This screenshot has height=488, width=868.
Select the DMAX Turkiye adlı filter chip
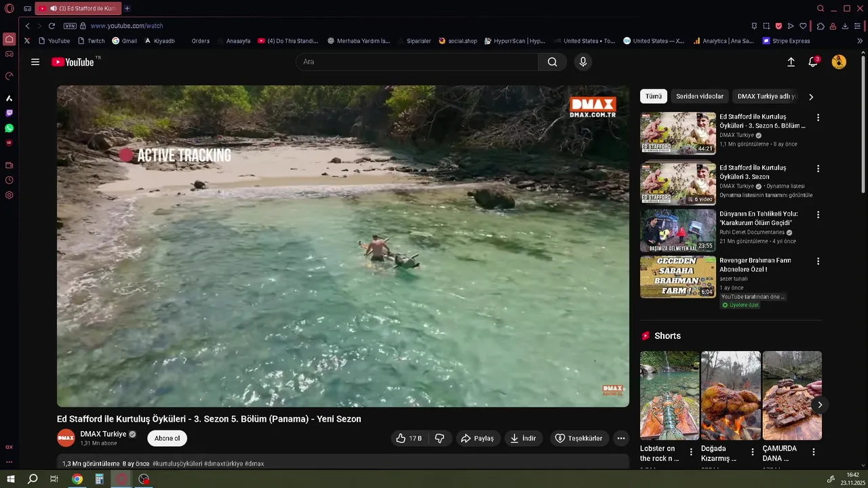(x=767, y=96)
